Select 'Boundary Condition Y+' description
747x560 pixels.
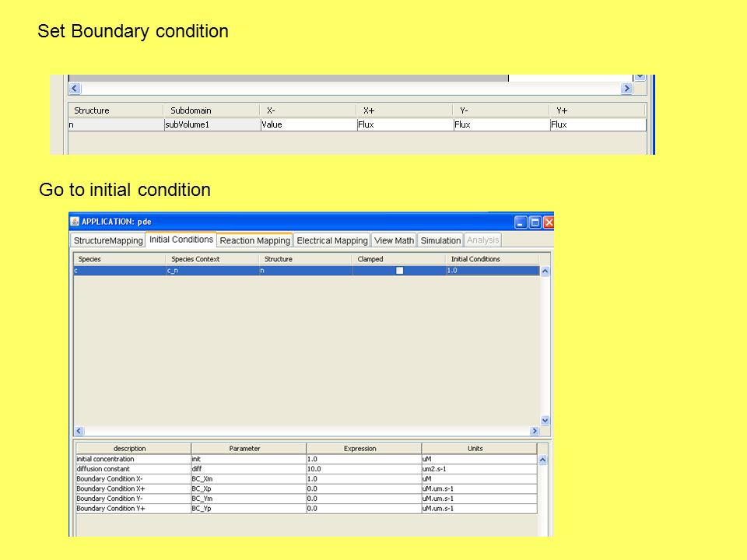click(133, 509)
